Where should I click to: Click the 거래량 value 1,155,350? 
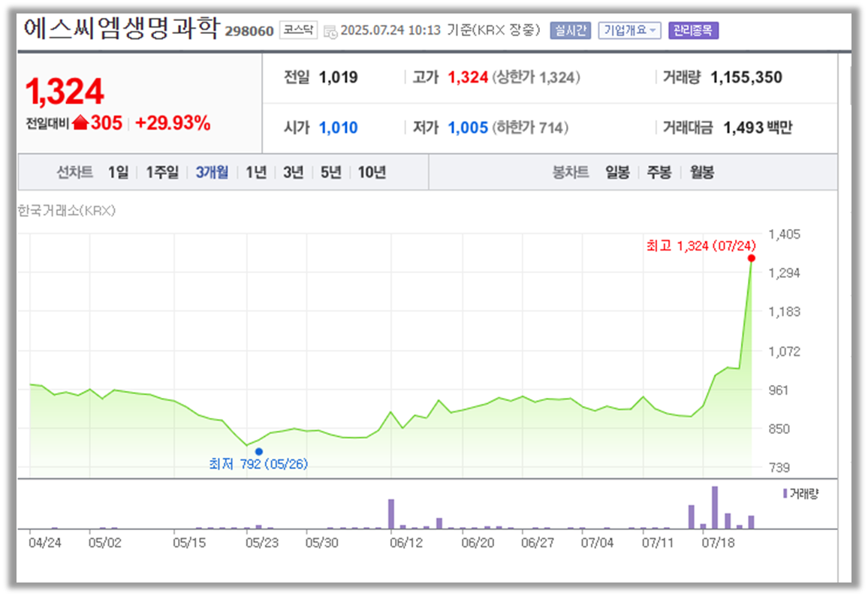point(746,77)
